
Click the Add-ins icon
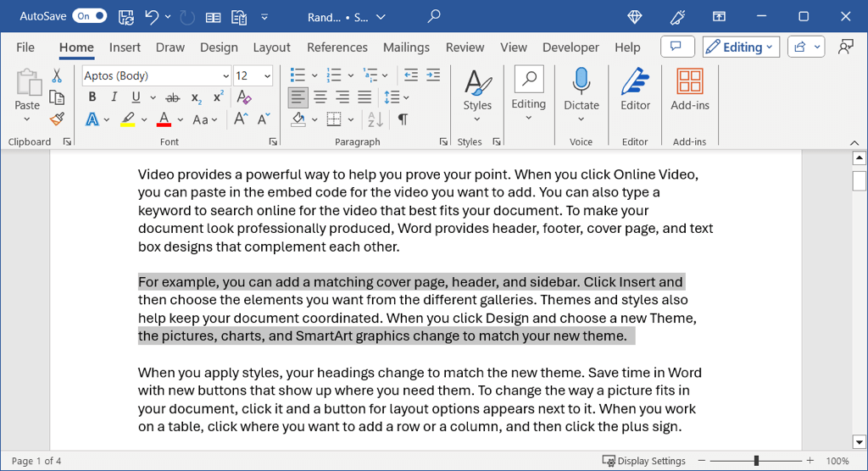pyautogui.click(x=689, y=91)
